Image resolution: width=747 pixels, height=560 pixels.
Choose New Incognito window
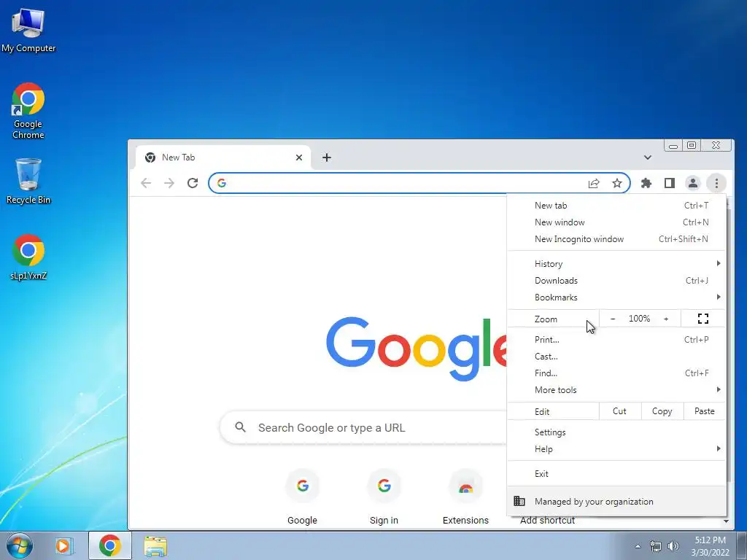pos(617,239)
